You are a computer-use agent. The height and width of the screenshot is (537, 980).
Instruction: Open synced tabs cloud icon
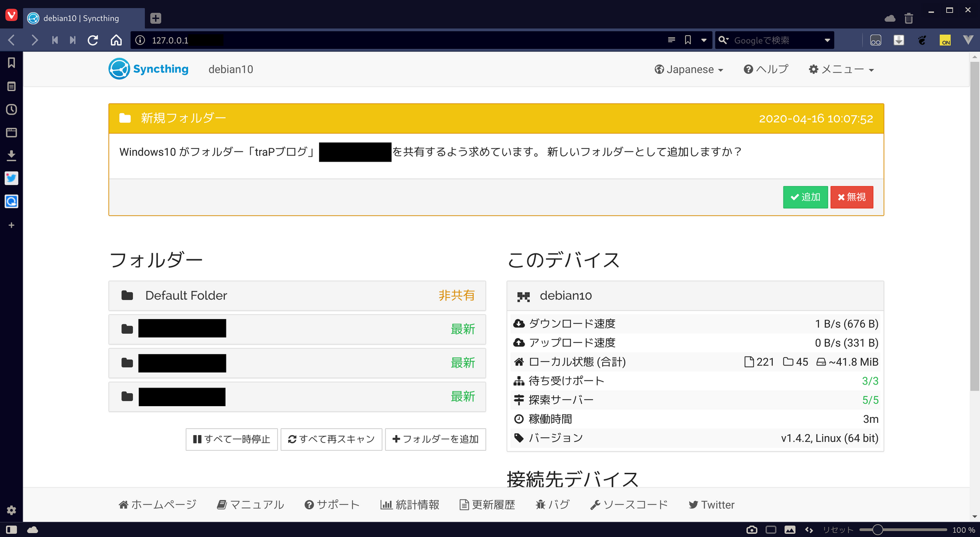pyautogui.click(x=890, y=18)
